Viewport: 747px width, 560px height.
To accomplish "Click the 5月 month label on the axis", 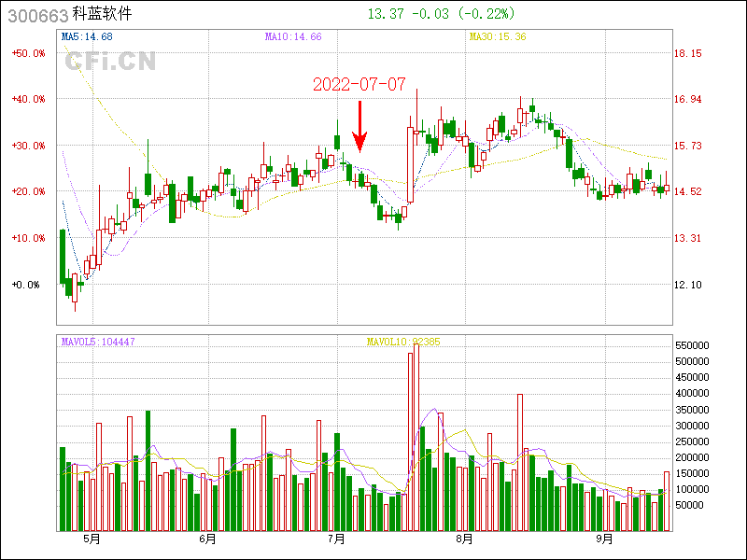I will [x=91, y=539].
